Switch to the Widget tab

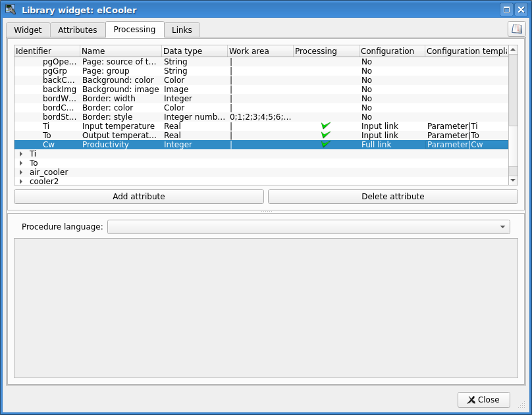coord(28,30)
